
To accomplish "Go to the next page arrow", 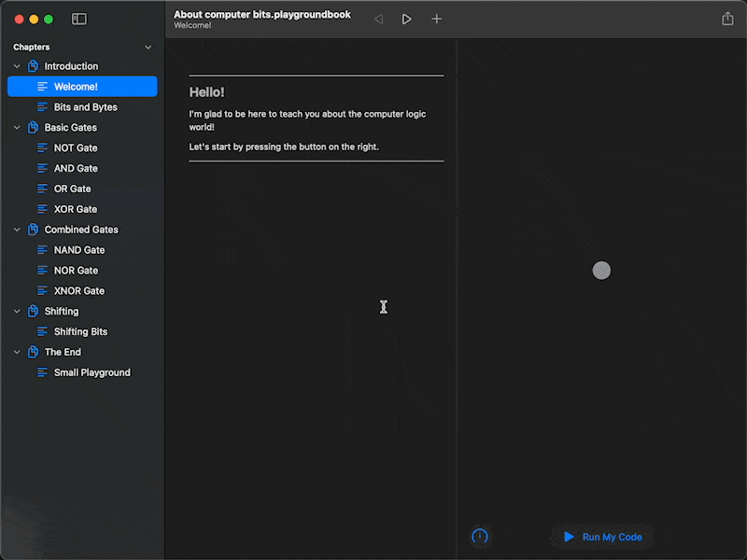I will click(x=406, y=19).
